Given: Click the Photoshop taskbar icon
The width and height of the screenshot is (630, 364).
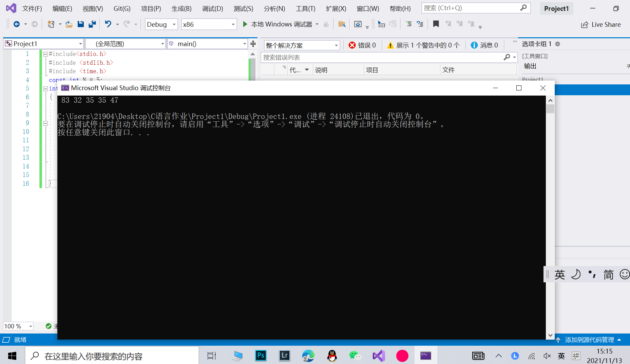Looking at the screenshot, I should (261, 356).
